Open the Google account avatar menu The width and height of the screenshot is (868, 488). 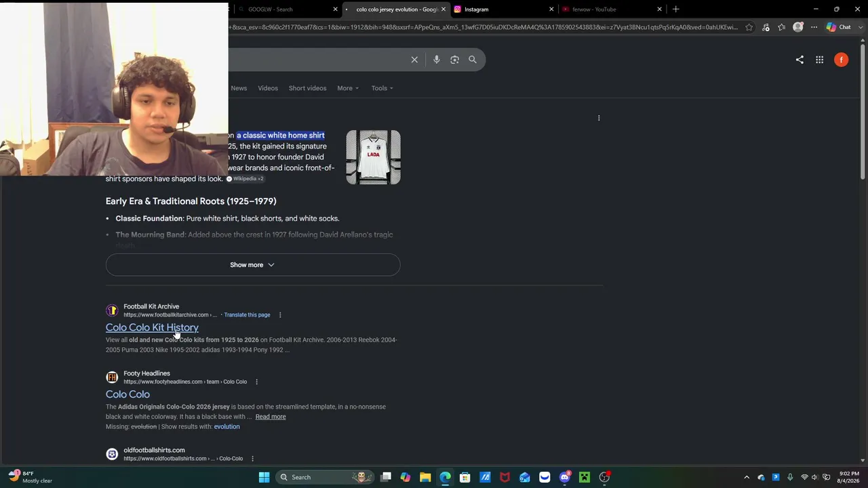841,60
